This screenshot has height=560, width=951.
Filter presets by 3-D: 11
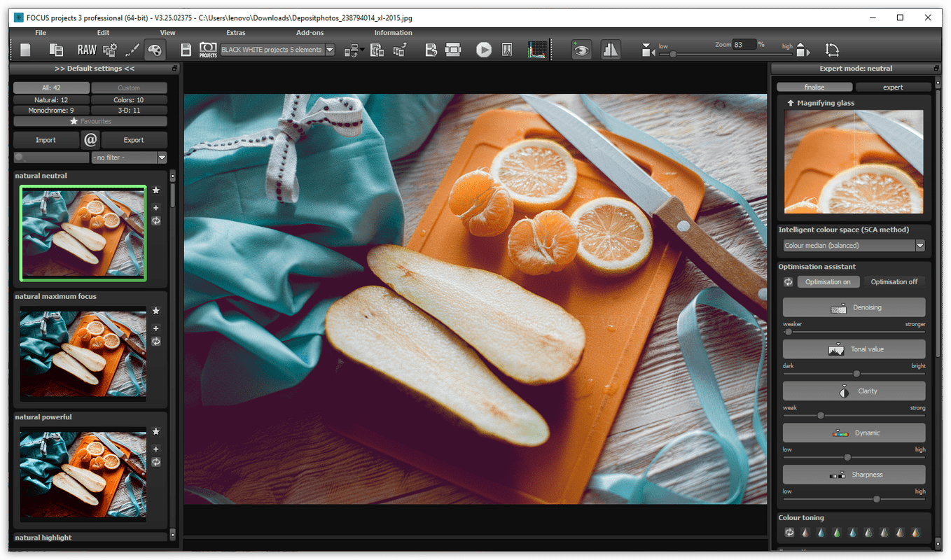129,111
